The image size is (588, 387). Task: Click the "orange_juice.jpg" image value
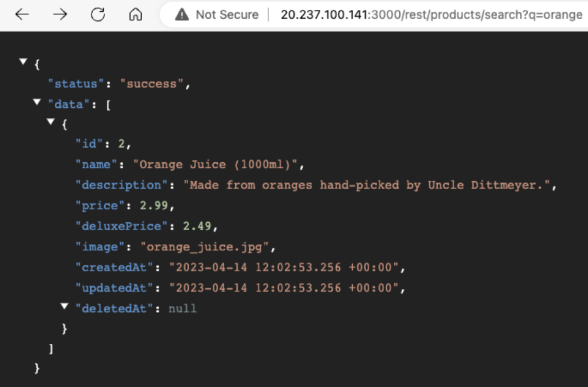coord(206,246)
